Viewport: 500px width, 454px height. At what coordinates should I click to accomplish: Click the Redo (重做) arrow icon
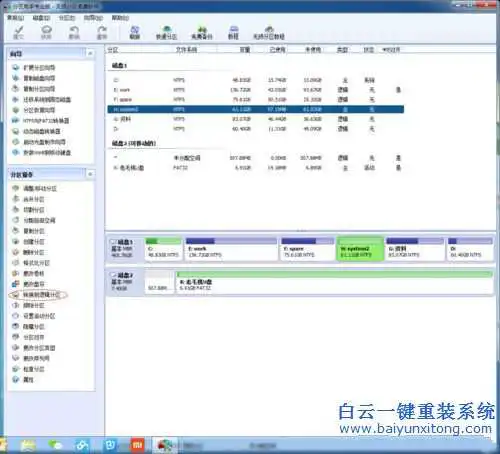[102, 33]
